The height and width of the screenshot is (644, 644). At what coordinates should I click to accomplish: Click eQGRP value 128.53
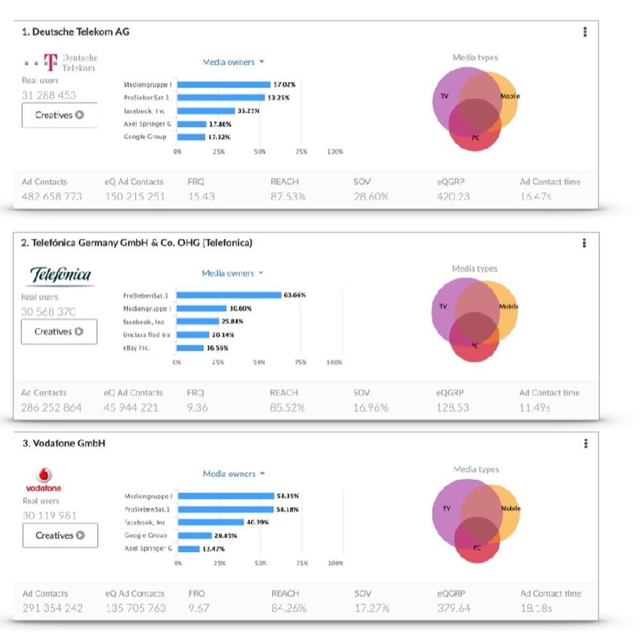[x=452, y=408]
